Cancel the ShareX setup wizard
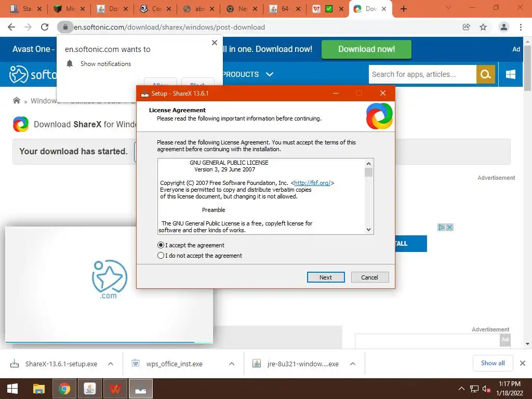The image size is (532, 399). 369,277
